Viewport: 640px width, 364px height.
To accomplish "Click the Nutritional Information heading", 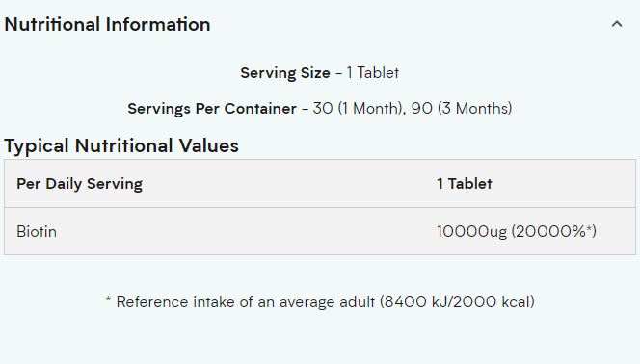I will tap(107, 24).
